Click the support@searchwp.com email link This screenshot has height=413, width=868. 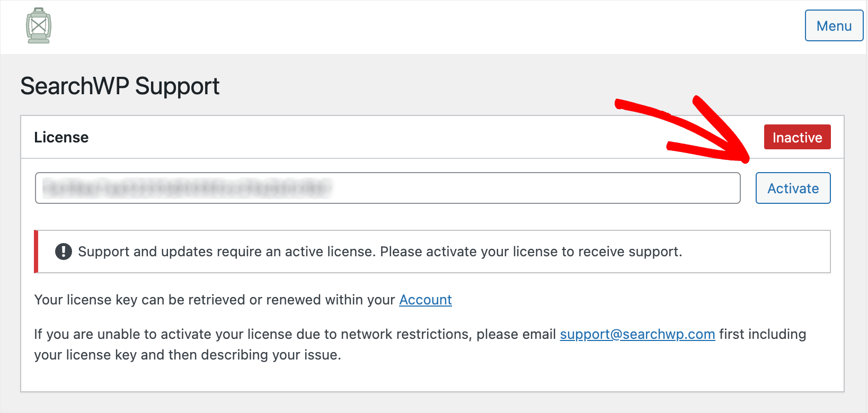[x=637, y=334]
